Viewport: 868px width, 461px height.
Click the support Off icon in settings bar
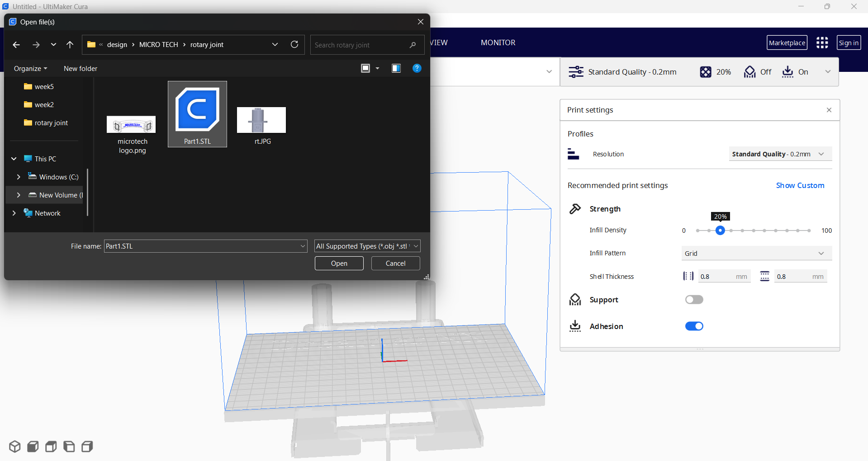749,72
